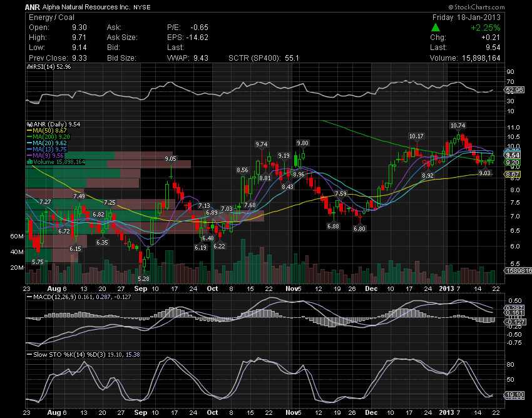Click the '10.74' peak price label

pyautogui.click(x=458, y=126)
